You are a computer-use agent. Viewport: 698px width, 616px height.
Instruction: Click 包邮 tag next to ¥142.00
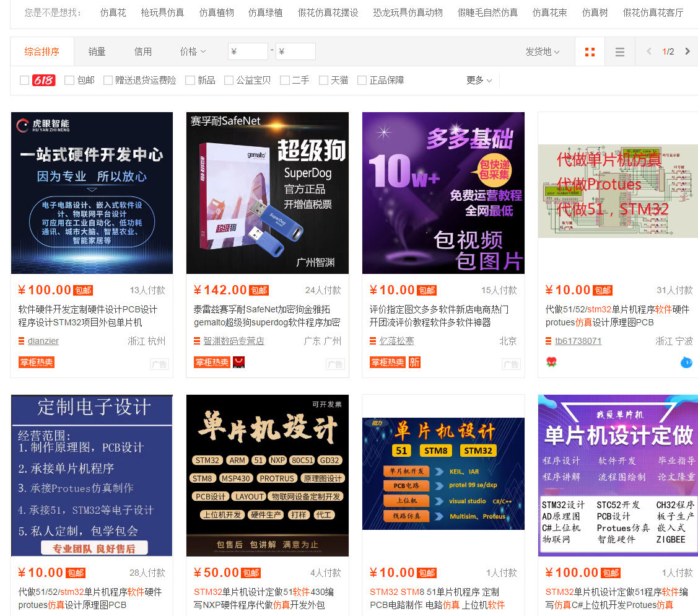click(259, 291)
